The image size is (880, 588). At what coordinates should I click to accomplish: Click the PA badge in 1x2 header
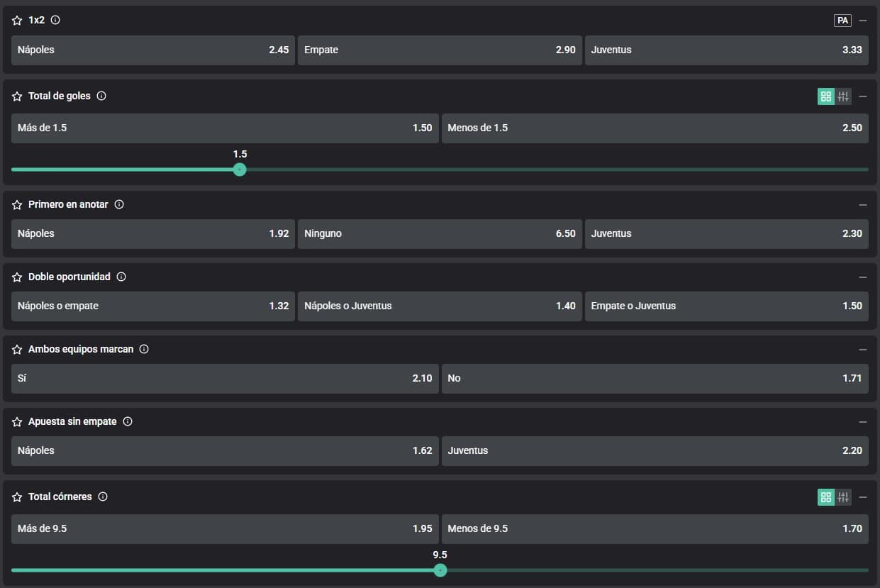(842, 21)
